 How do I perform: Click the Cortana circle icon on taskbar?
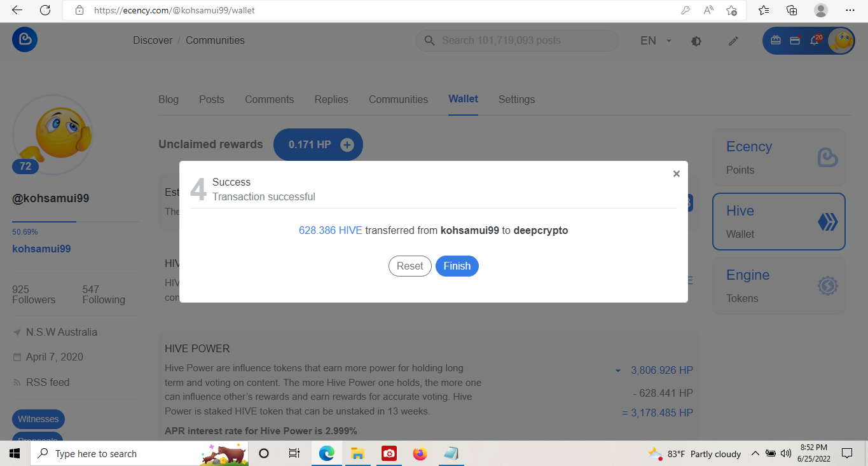point(264,453)
